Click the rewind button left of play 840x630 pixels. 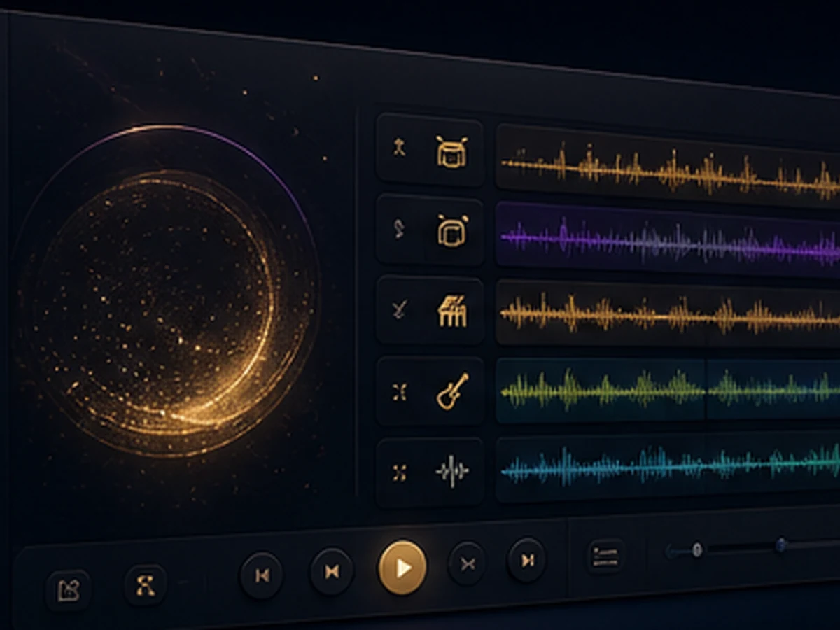click(332, 572)
